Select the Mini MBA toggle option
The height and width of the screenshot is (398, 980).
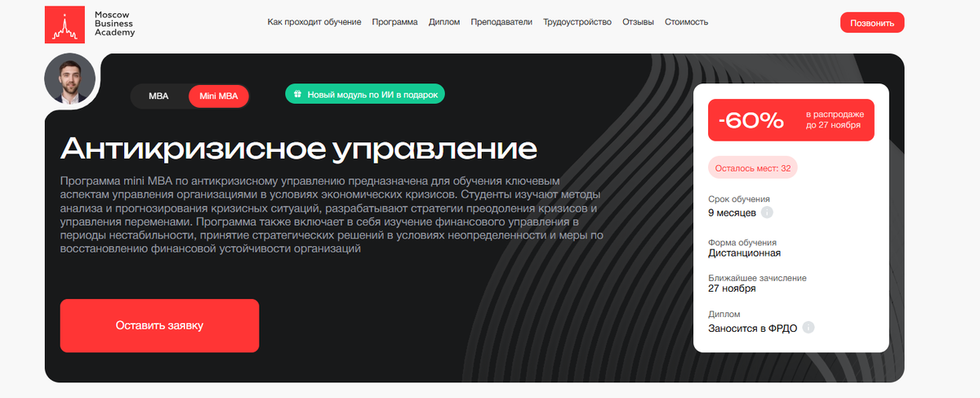click(219, 96)
